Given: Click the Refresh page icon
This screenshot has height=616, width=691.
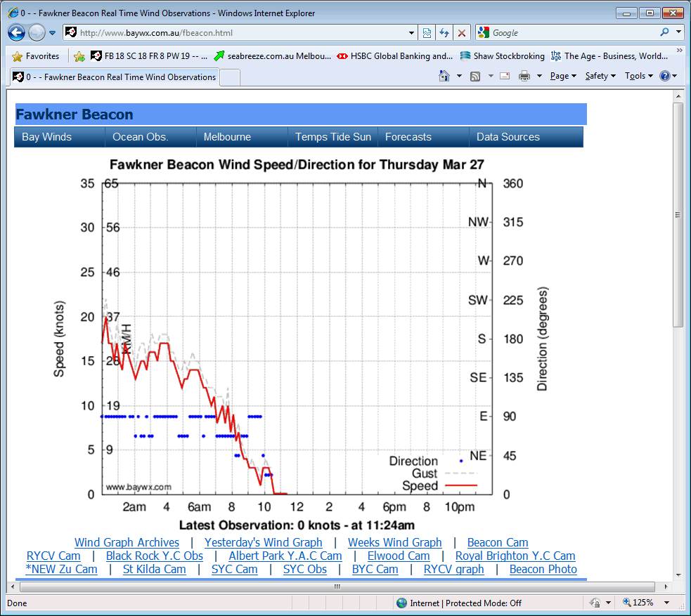Looking at the screenshot, I should coord(444,32).
